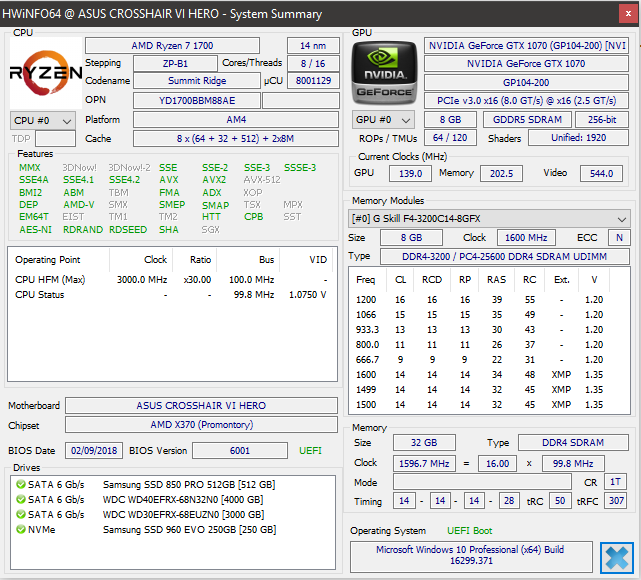Click green check icon for Samsung SSD 850 PRO

[x=20, y=484]
